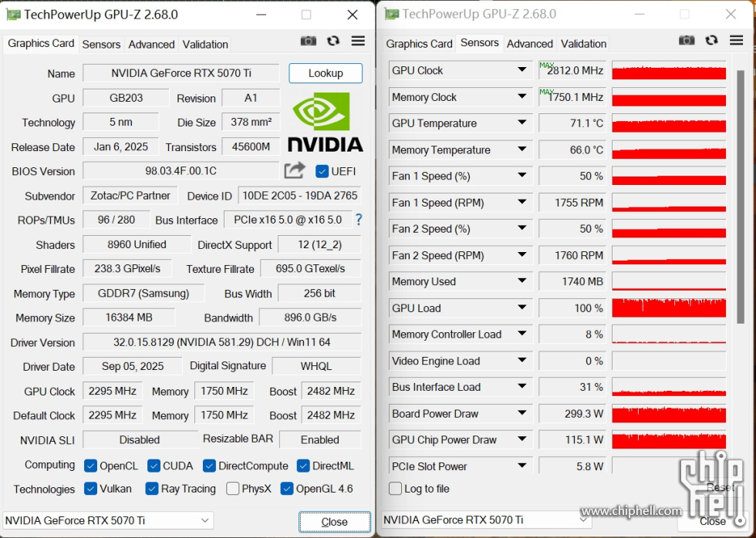The image size is (756, 538).
Task: Click the BIOS save/share arrow icon
Action: tap(295, 170)
